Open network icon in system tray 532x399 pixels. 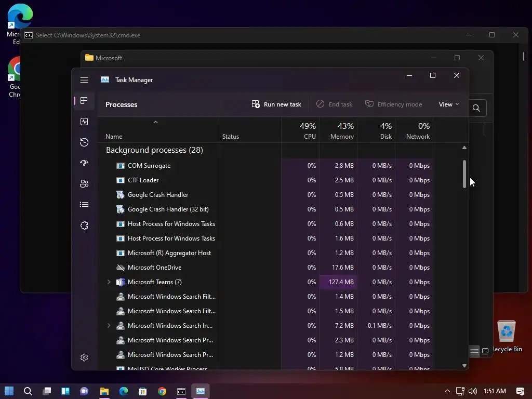pyautogui.click(x=460, y=391)
